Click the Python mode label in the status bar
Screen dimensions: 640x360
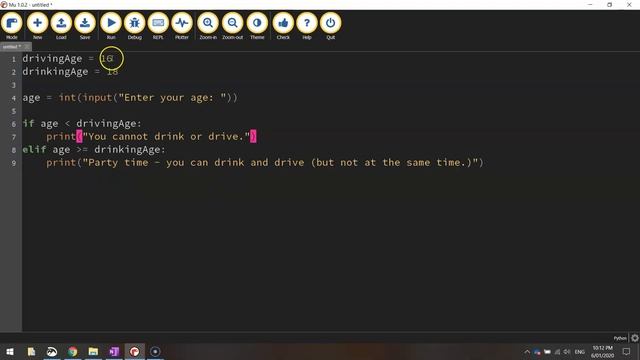coord(620,338)
